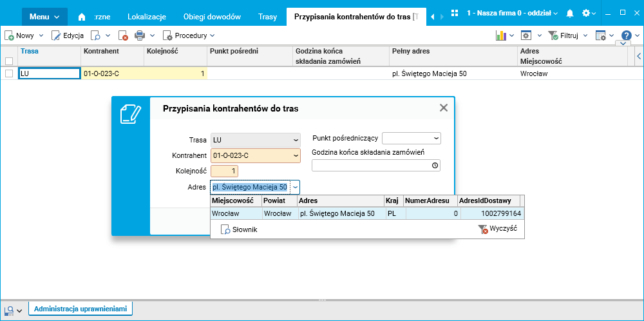Click the Nowy button

tap(19, 35)
